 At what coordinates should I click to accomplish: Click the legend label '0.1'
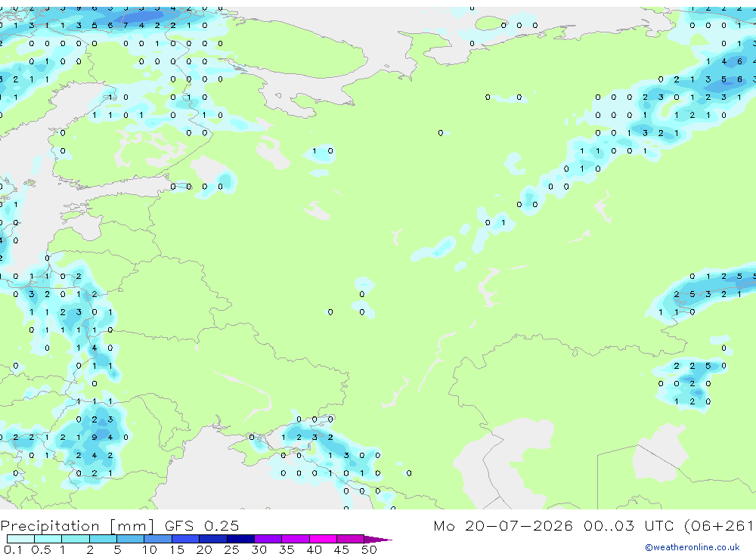tap(13, 549)
